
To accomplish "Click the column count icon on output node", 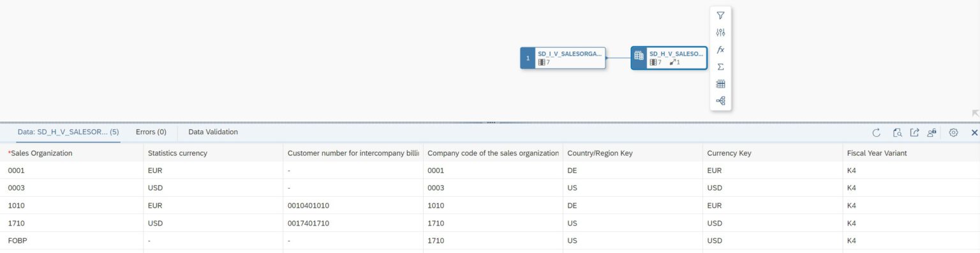I will click(653, 63).
